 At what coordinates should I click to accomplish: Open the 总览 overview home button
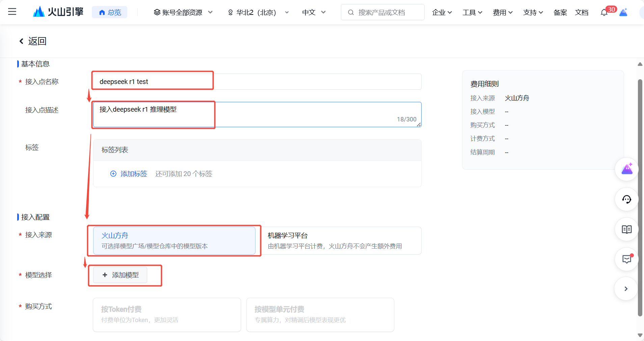click(110, 12)
